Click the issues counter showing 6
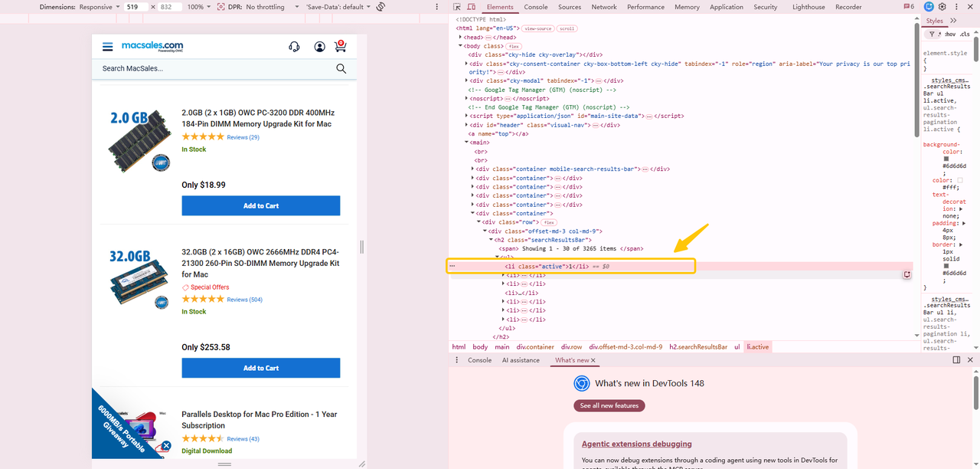980x469 pixels. 908,7
